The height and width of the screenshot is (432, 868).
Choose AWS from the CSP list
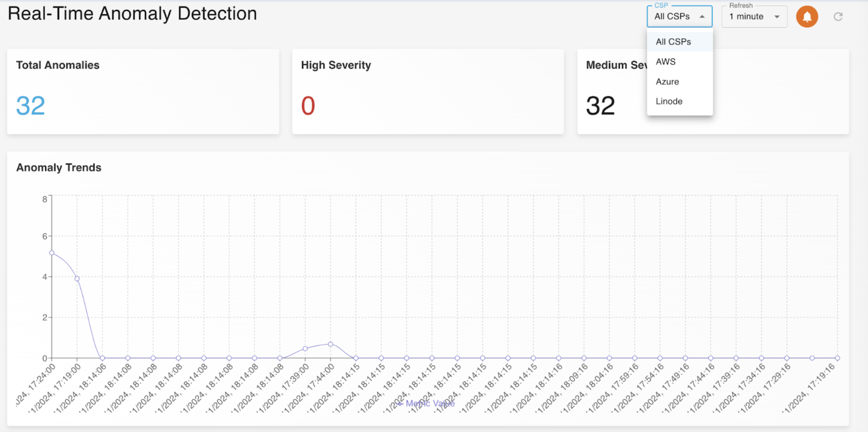tap(666, 62)
